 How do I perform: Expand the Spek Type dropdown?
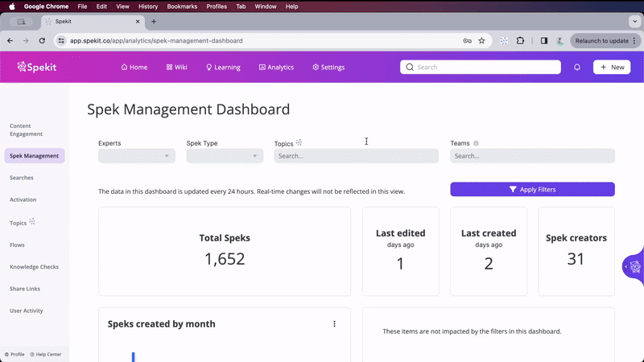225,156
